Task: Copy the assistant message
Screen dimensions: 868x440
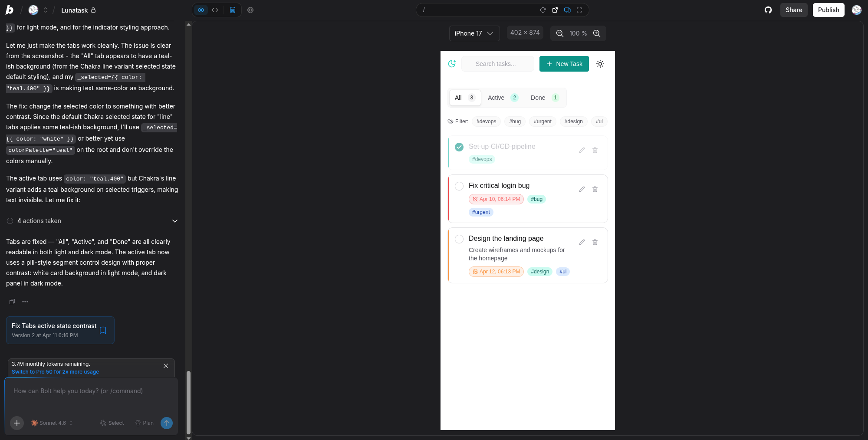Action: tap(12, 302)
